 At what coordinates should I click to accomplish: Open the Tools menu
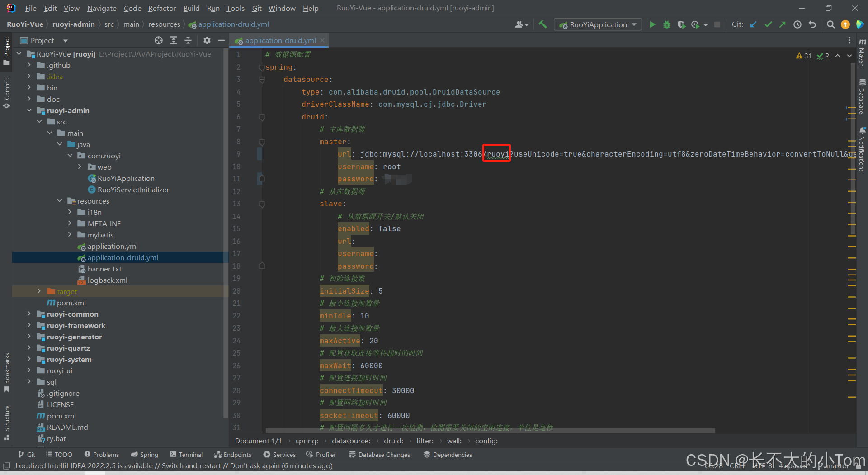[235, 8]
